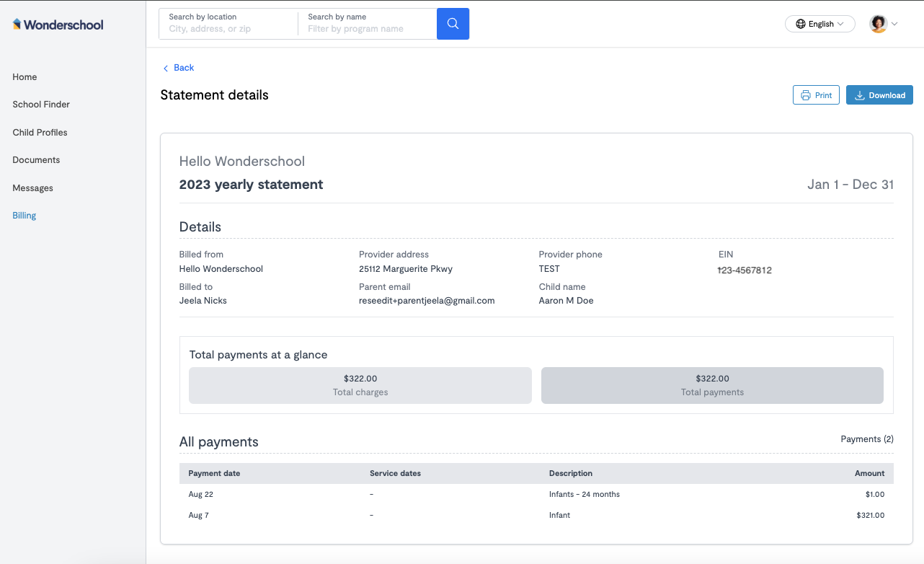924x564 pixels.
Task: Click the All payments section heading
Action: [x=219, y=442]
